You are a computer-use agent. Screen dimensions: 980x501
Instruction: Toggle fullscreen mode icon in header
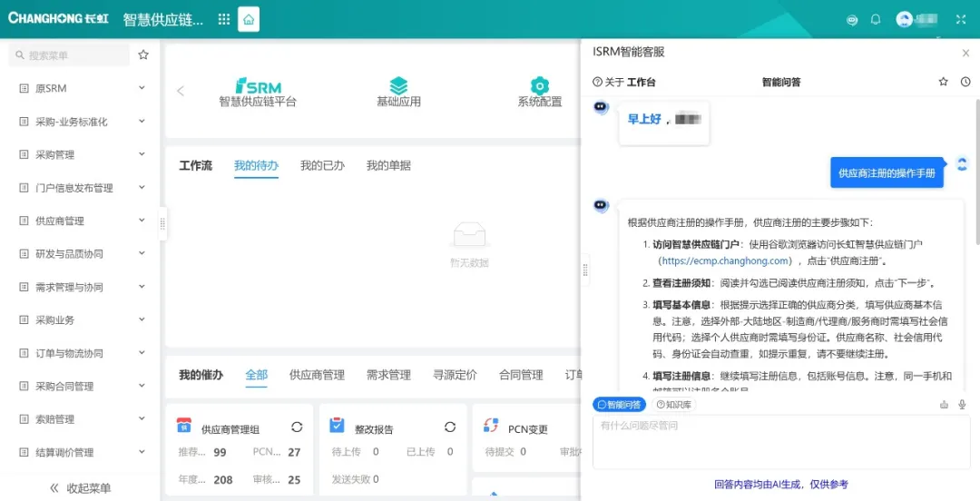pyautogui.click(x=961, y=19)
